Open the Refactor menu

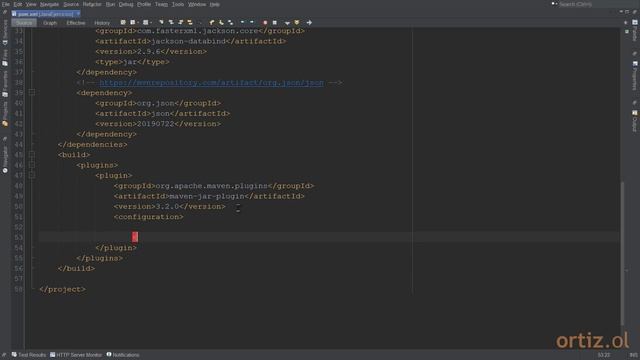click(x=92, y=4)
